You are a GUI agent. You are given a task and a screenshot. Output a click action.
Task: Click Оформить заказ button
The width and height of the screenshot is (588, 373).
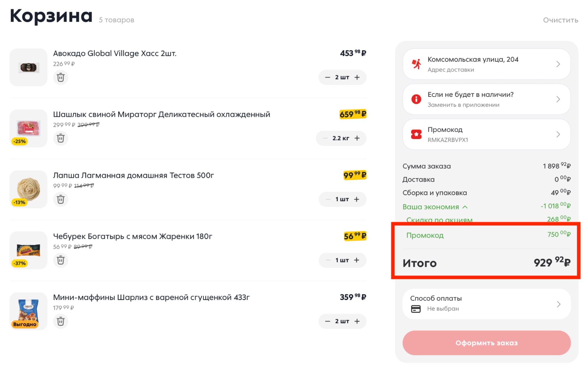click(487, 343)
